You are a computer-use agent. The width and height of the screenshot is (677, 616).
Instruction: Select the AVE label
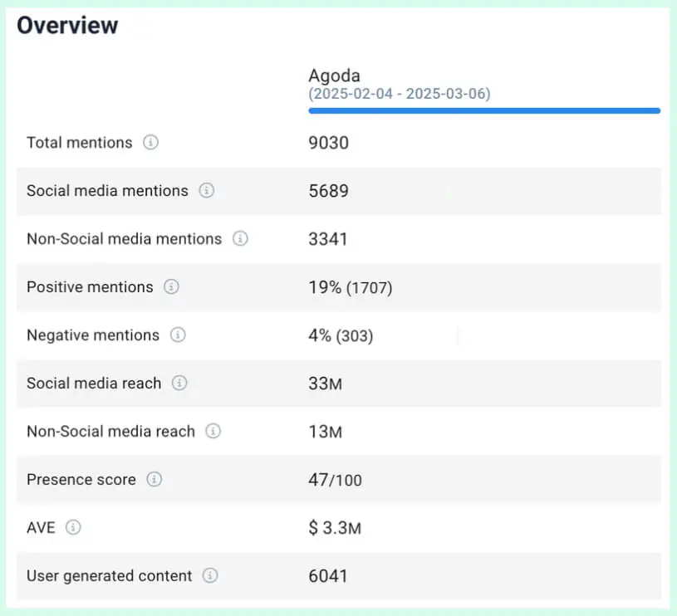tap(41, 527)
